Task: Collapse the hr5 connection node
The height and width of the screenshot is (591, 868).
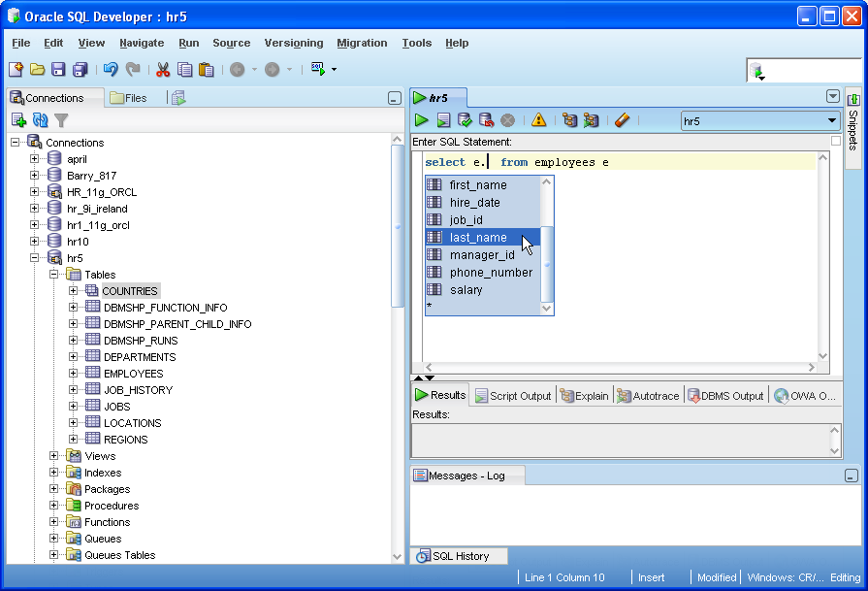Action: (x=34, y=258)
